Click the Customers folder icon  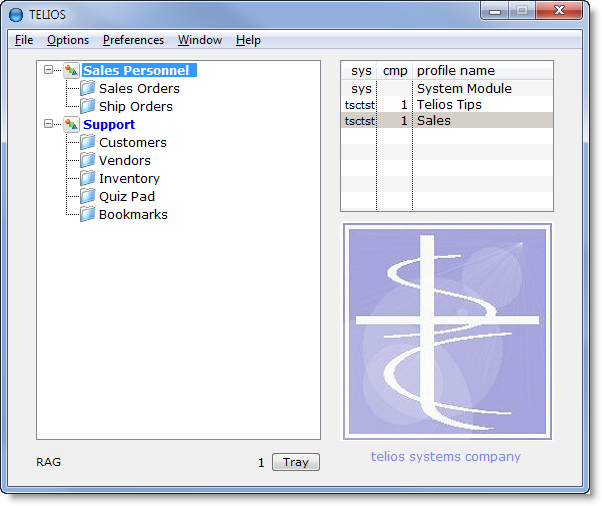click(88, 143)
